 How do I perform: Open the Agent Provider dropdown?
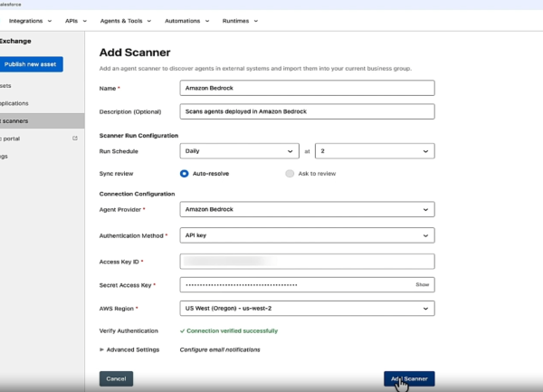[x=307, y=209]
